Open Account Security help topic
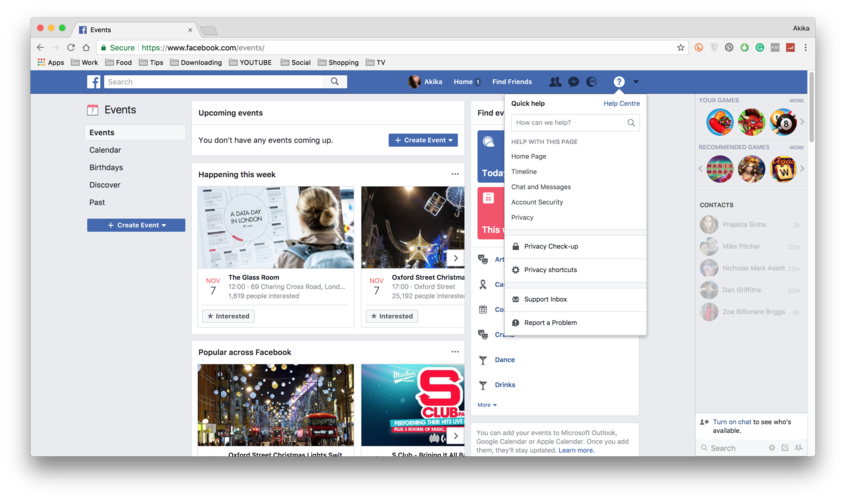Image resolution: width=846 pixels, height=500 pixels. 537,202
